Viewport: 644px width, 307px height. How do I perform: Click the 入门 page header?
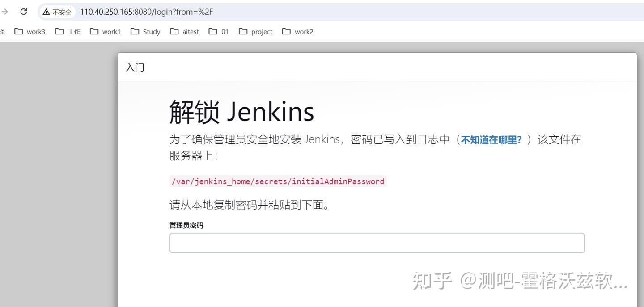pos(135,67)
